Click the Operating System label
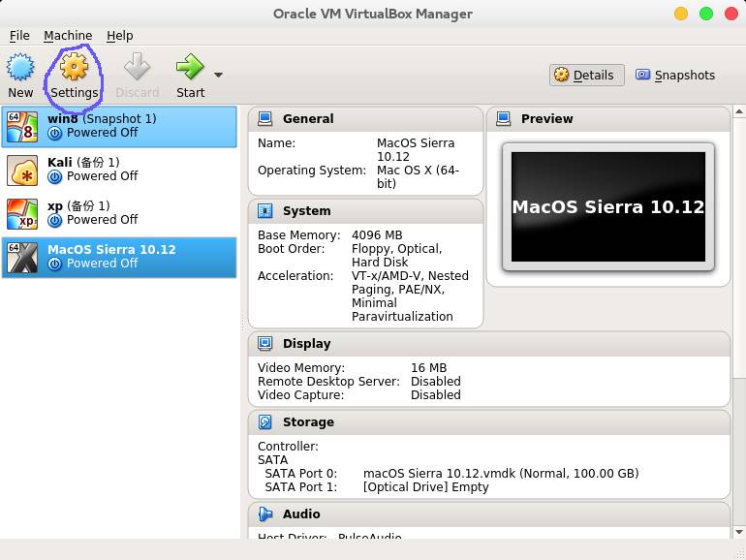746x560 pixels. point(312,171)
